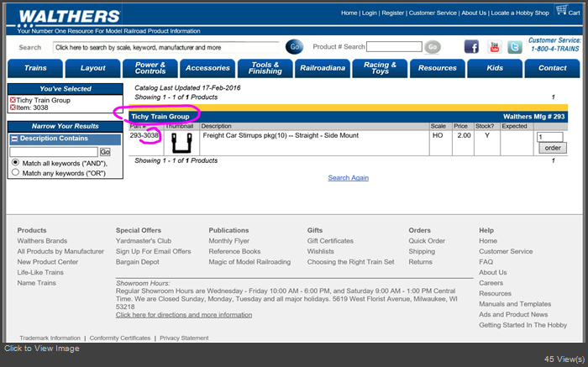Open the Accessories menu tab
Image resolution: width=588 pixels, height=367 pixels.
207,68
